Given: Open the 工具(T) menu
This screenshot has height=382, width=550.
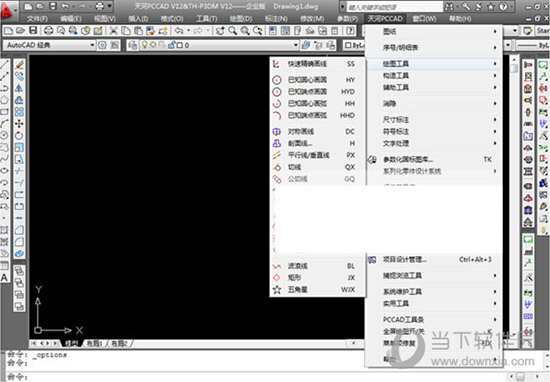Looking at the screenshot, I should [206, 19].
